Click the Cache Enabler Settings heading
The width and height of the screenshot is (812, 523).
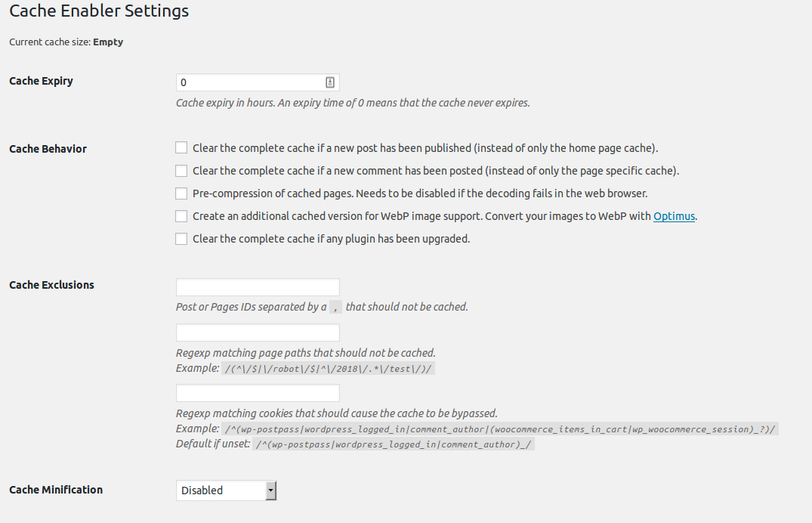tap(99, 11)
